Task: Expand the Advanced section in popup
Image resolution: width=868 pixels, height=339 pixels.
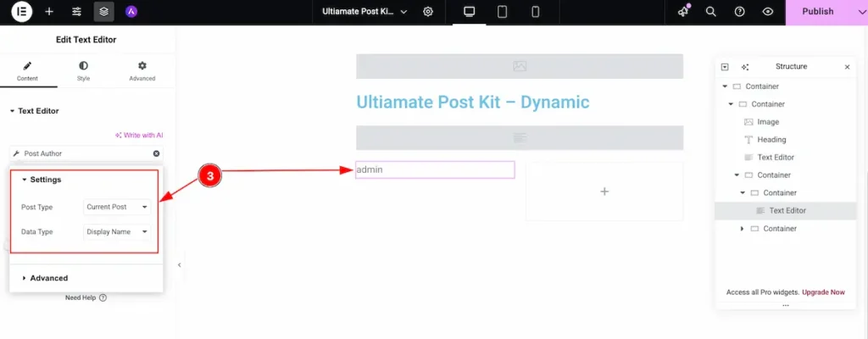Action: [x=48, y=278]
